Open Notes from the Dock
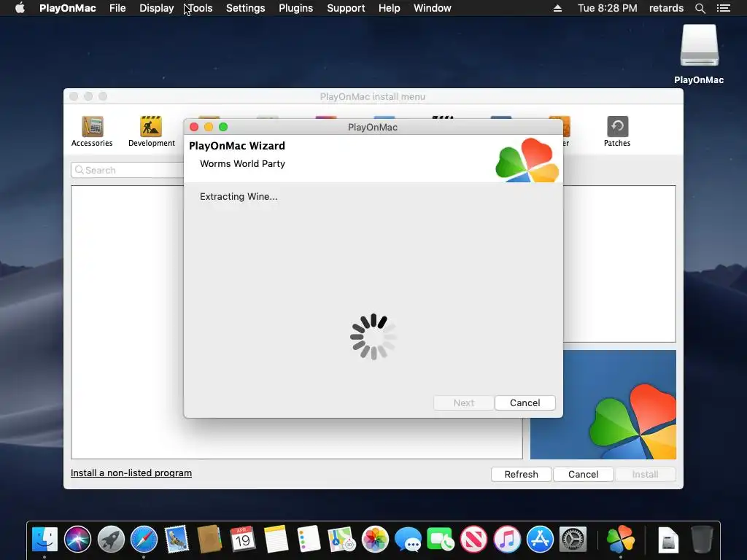The height and width of the screenshot is (560, 747). pos(276,540)
